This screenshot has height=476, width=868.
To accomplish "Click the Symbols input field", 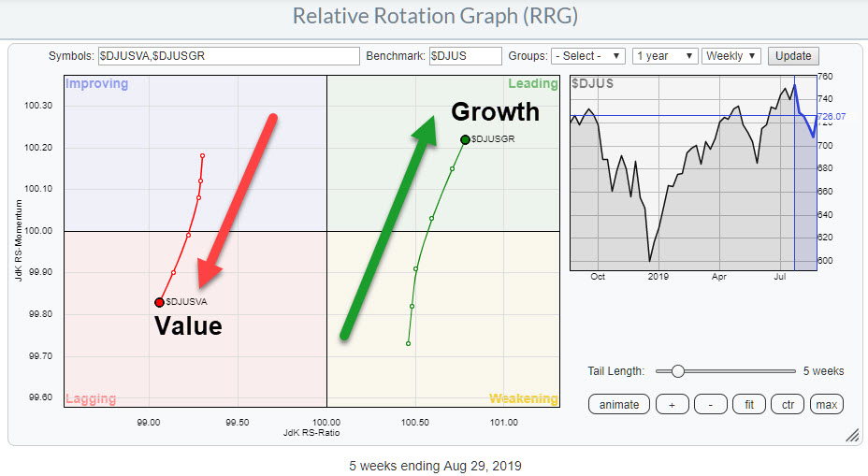I will tap(228, 56).
